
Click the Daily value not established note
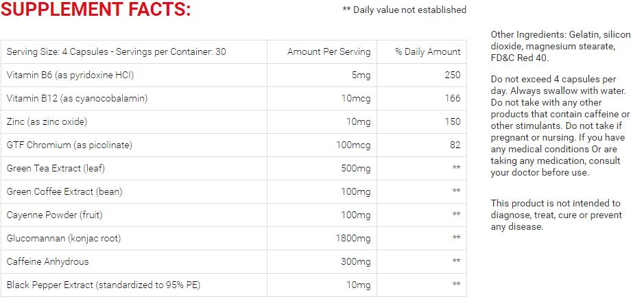click(404, 10)
